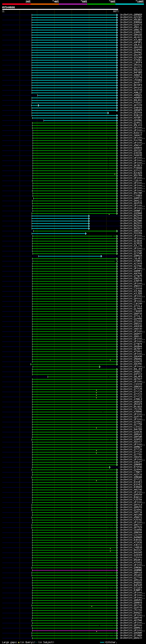The width and height of the screenshot is (146, 644).
Task: Click the cyan alignment bar for UniRef100_Q9SDN1
Action: click(x=81, y=120)
